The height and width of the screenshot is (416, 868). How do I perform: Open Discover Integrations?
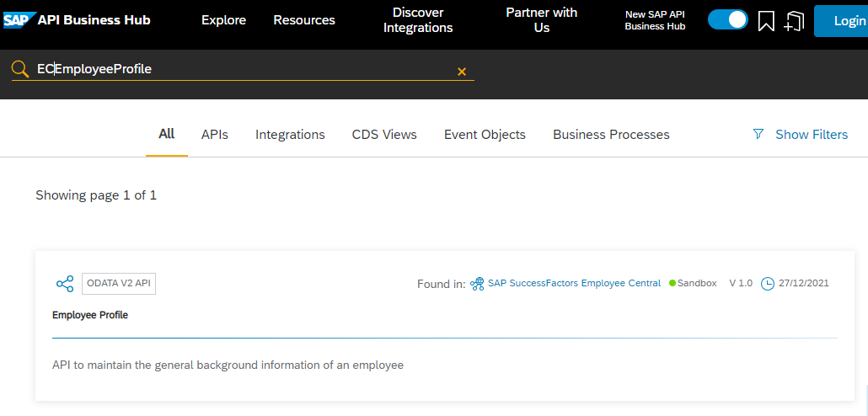pos(418,20)
